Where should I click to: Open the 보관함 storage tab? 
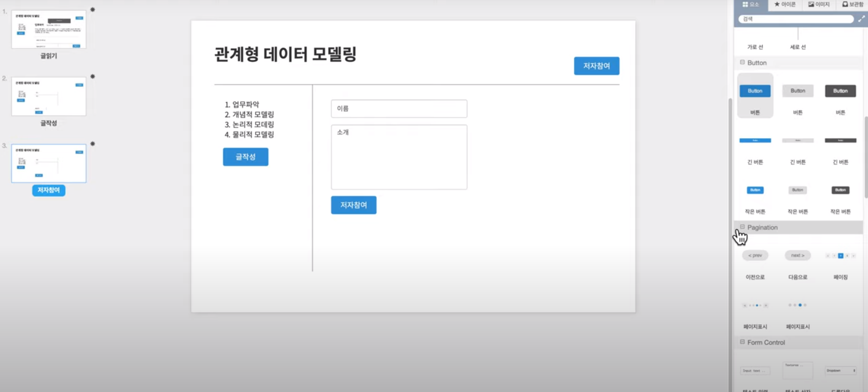853,5
